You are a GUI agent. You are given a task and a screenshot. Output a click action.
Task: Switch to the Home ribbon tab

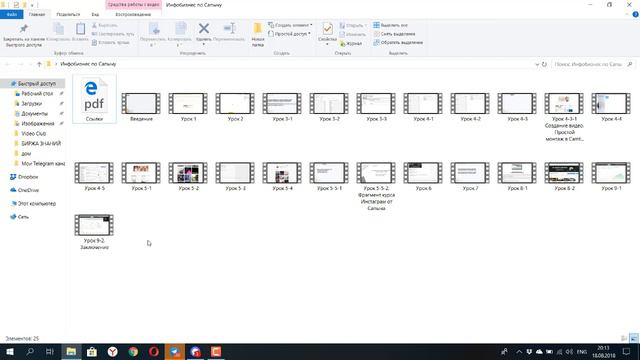click(x=37, y=14)
